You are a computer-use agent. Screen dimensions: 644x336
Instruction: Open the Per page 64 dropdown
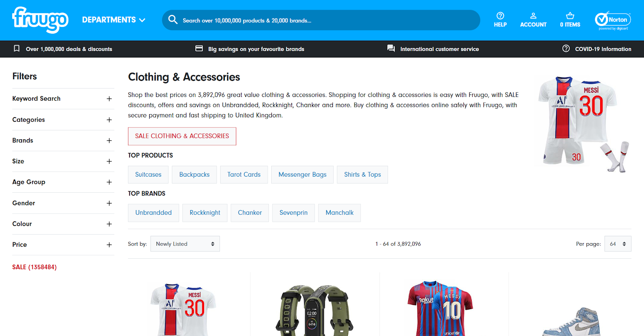[x=618, y=244]
